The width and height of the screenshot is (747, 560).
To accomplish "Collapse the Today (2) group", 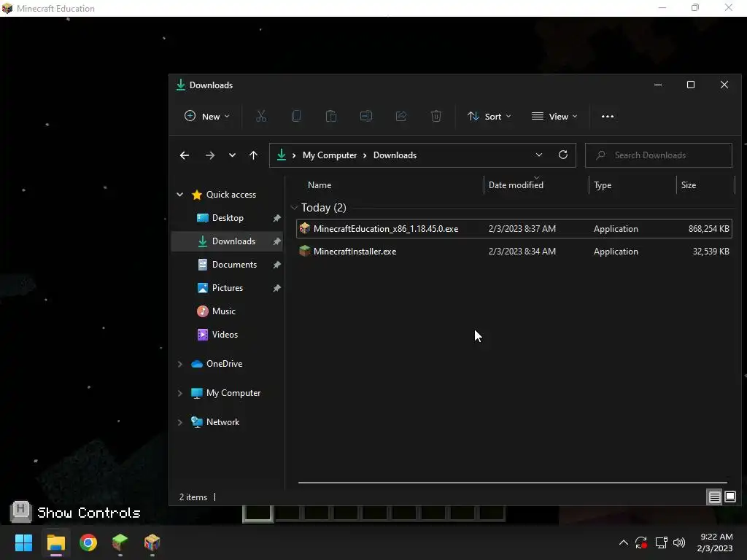I will click(x=294, y=208).
